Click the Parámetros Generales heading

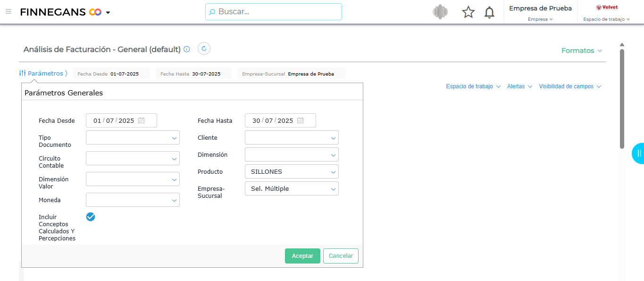[64, 93]
